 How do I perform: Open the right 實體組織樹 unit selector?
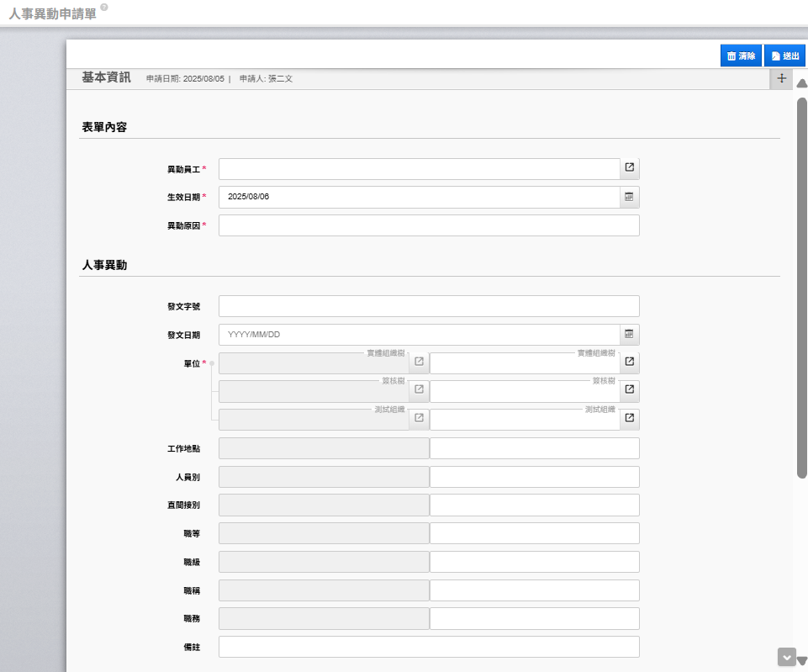point(630,362)
